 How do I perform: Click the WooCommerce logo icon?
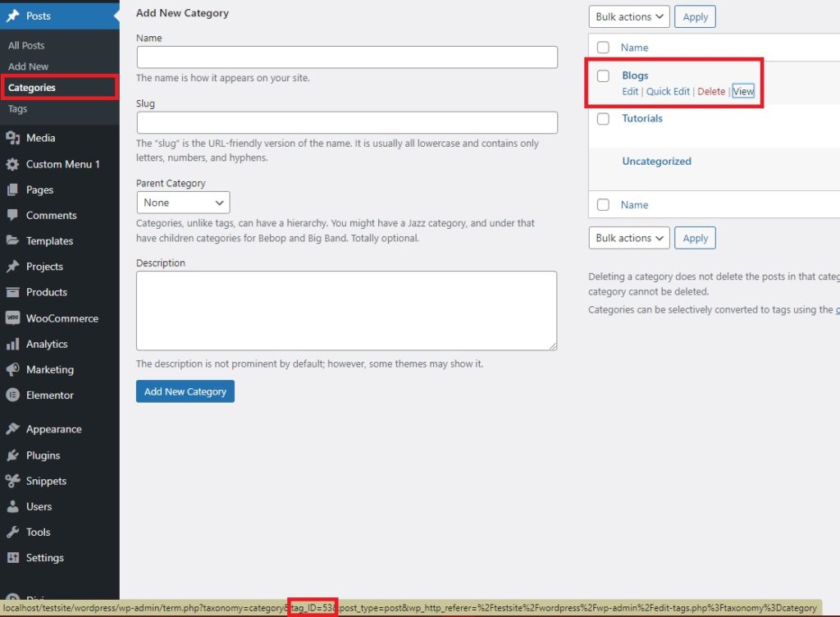[x=13, y=318]
